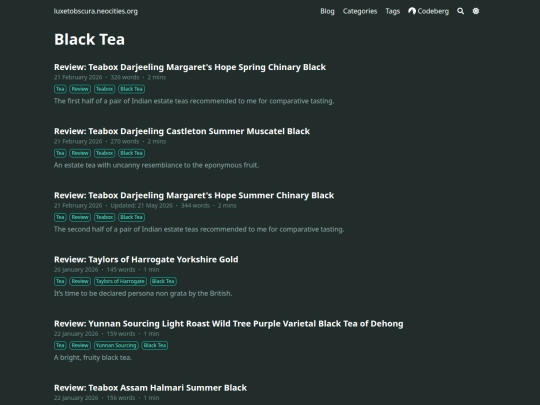540x405 pixels.
Task: Click "Updated: 21 May 2026" text
Action: [142, 206]
